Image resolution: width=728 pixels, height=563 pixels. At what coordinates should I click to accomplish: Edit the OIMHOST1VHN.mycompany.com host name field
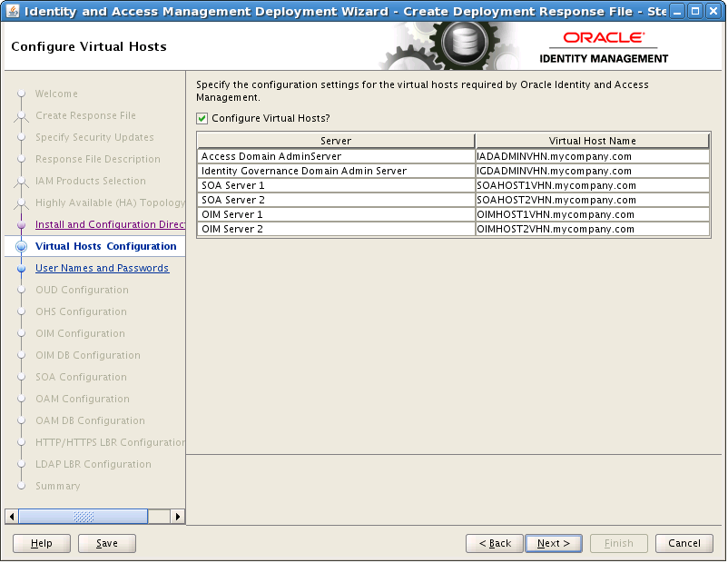[593, 214]
